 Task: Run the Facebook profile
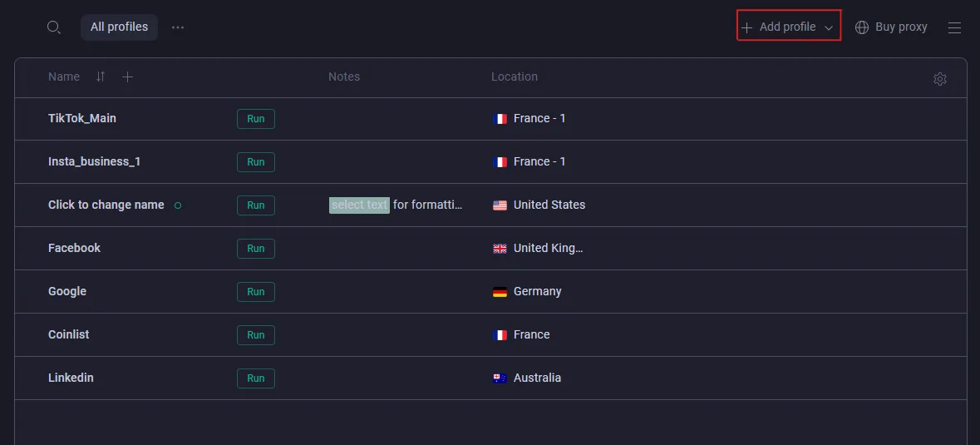coord(256,248)
